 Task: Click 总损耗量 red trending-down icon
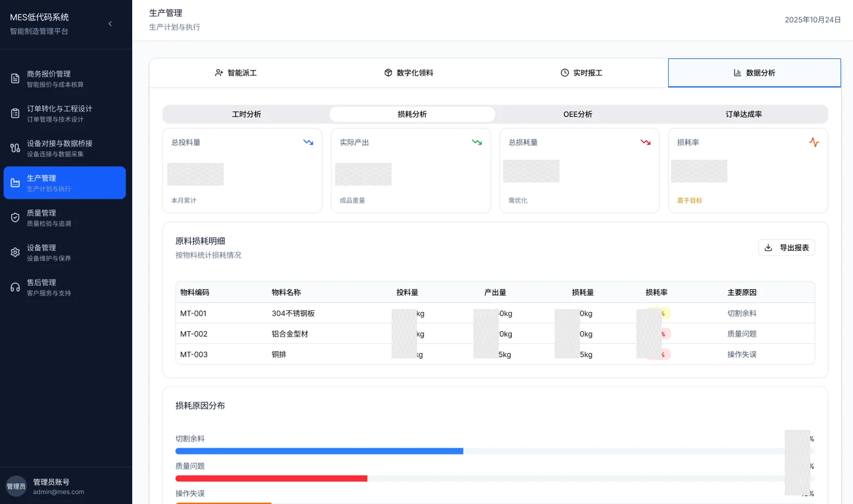point(645,142)
